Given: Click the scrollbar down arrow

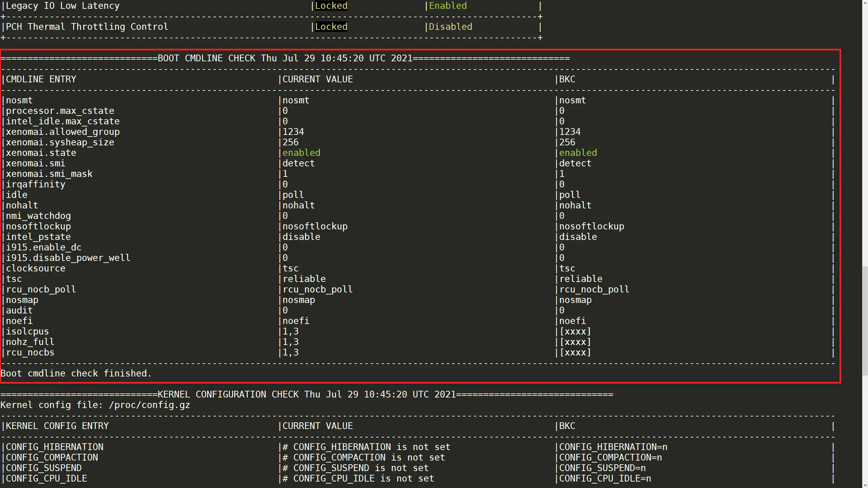Looking at the screenshot, I should [865, 485].
